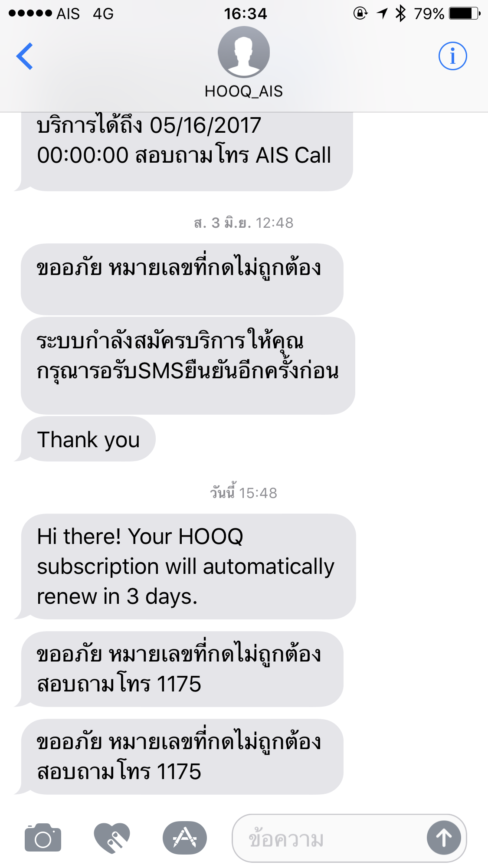Tap the HOOQ_AIS contact avatar
Viewport: 488px width, 868px height.
click(244, 52)
